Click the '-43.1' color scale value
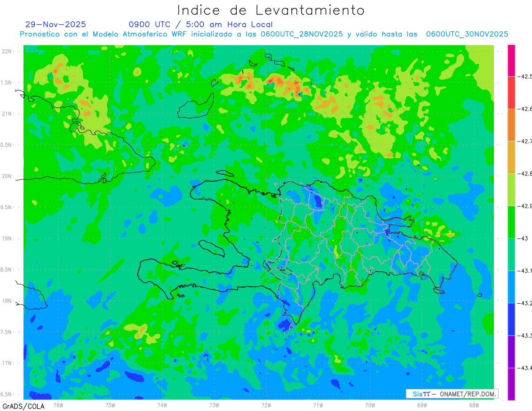Viewport: 532px width, 411px height. [525, 271]
